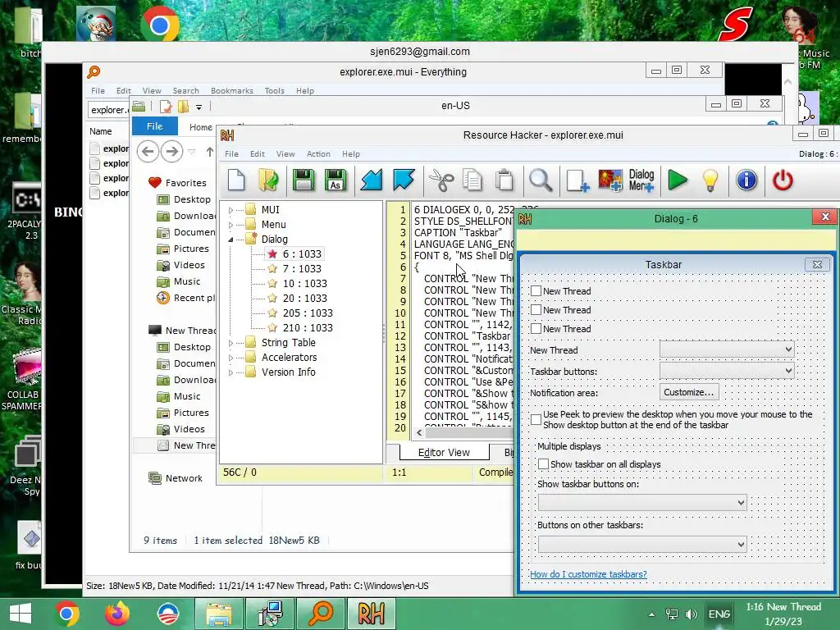Click the green Save floppy icon
The height and width of the screenshot is (630, 840).
coord(304,180)
